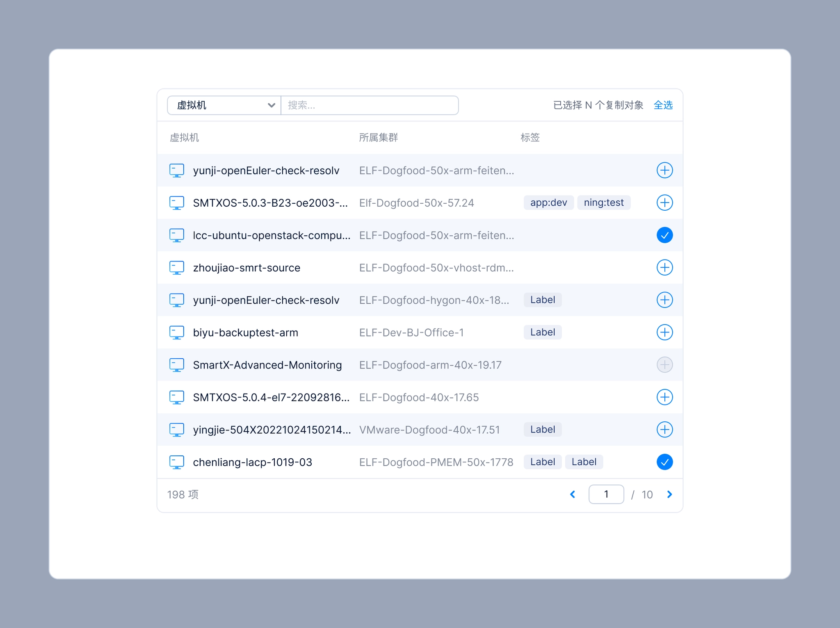Click the ning:test tag
840x628 pixels.
(x=603, y=203)
